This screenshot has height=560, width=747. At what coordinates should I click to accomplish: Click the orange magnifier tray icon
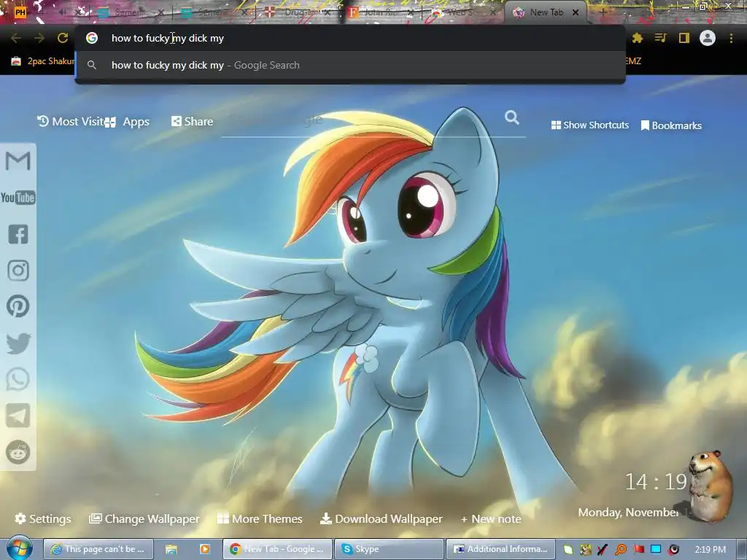(621, 550)
